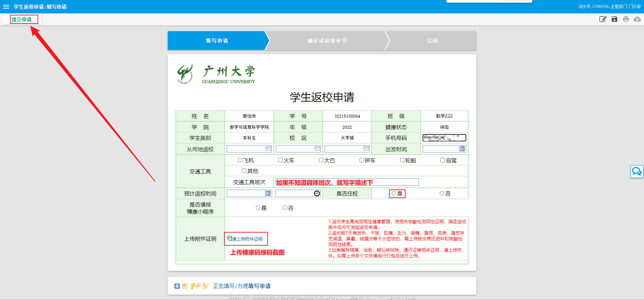Click the student number 32215100064
Viewport: 644px width, 300px height.
[347, 116]
